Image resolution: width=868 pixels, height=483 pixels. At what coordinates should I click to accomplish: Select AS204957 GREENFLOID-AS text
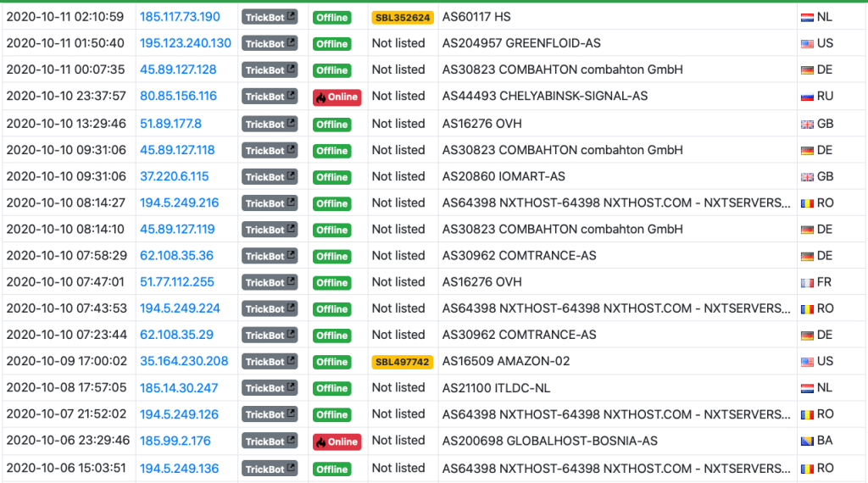pos(521,43)
